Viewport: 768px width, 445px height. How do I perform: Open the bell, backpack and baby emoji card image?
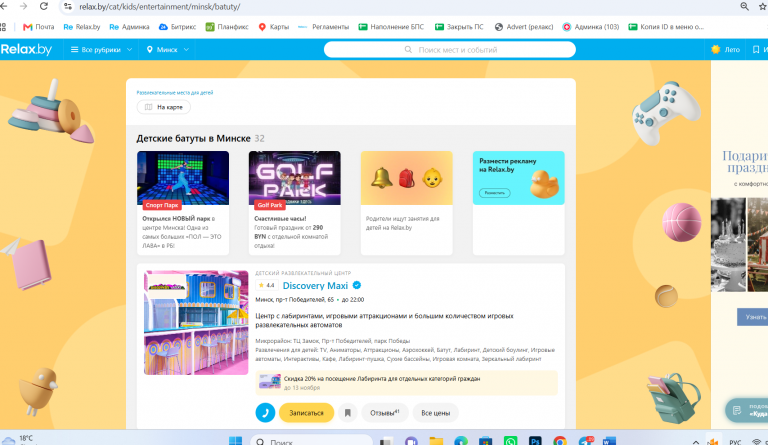click(x=407, y=178)
